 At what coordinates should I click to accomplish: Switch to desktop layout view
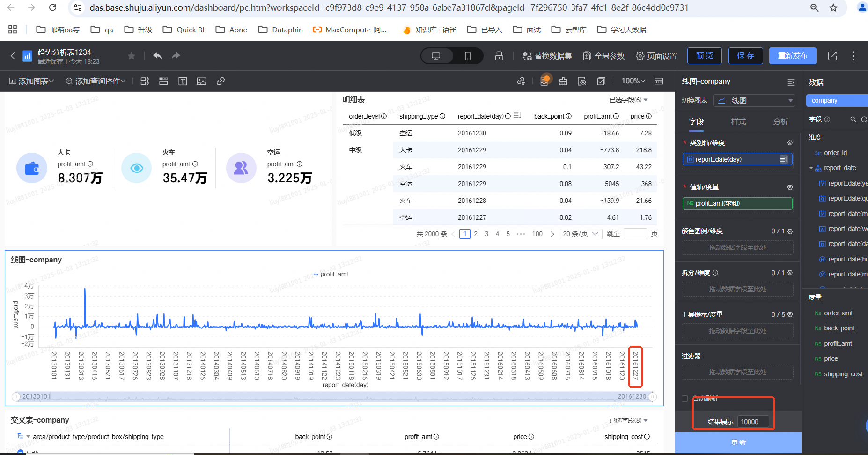[x=436, y=56]
